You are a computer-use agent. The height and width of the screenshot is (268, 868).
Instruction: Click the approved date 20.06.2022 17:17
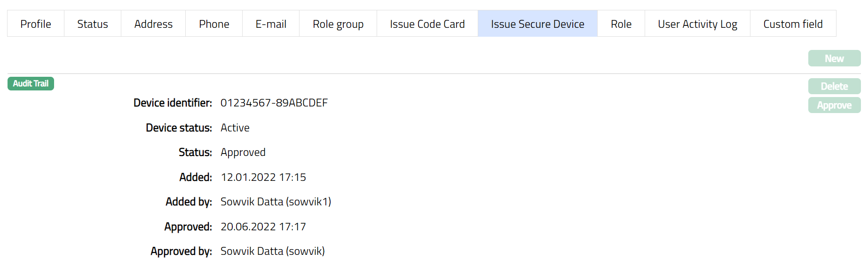[263, 227]
